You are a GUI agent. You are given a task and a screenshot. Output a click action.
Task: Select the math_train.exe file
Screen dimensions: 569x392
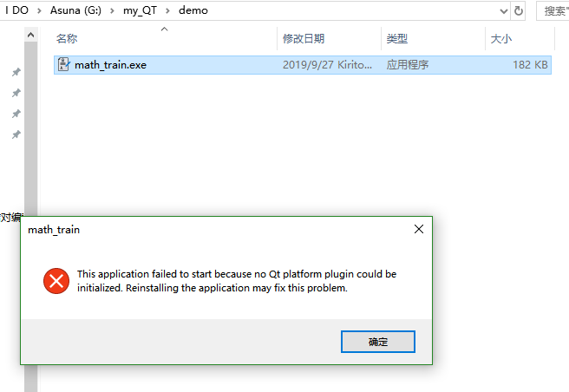pos(303,65)
